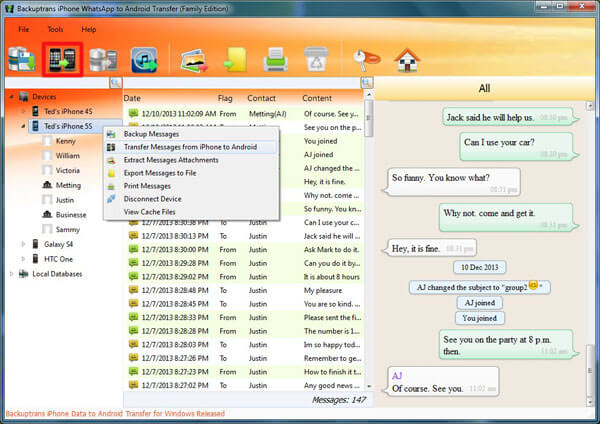Click the registration key toolbar icon
The width and height of the screenshot is (600, 424).
(x=366, y=61)
